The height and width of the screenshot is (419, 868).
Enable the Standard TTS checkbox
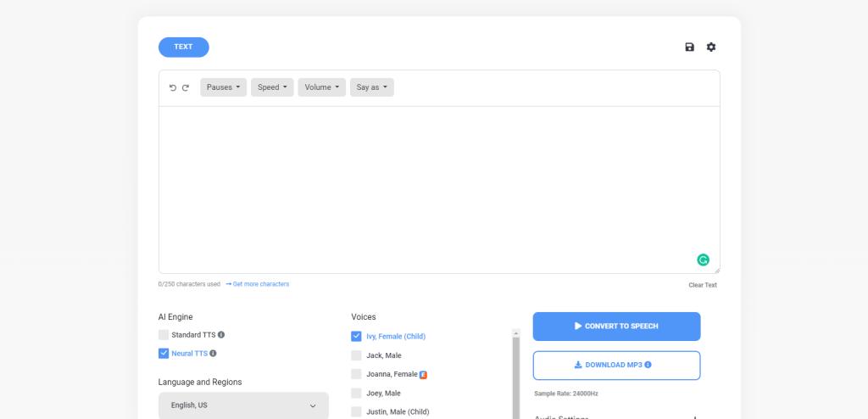pyautogui.click(x=164, y=335)
